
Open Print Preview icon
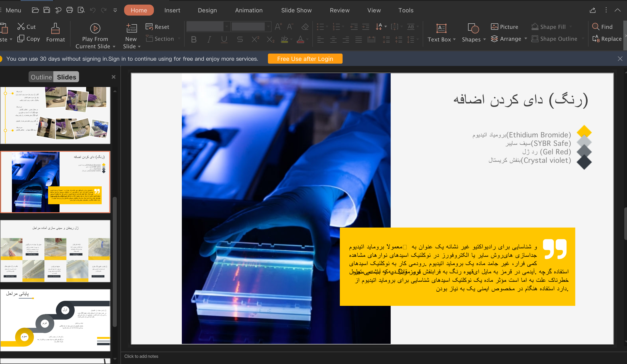click(81, 10)
